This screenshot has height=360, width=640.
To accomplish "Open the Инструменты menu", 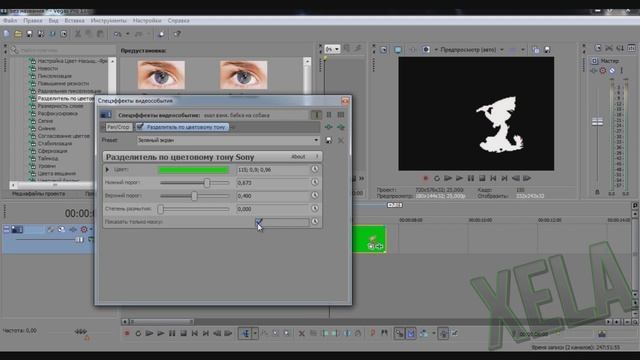I will pyautogui.click(x=109, y=20).
